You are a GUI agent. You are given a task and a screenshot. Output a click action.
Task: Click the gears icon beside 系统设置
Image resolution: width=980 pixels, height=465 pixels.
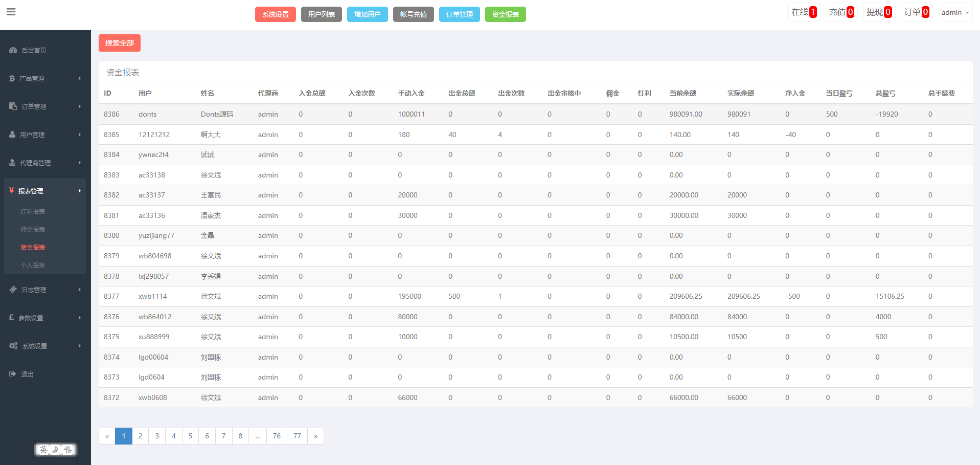(13, 346)
